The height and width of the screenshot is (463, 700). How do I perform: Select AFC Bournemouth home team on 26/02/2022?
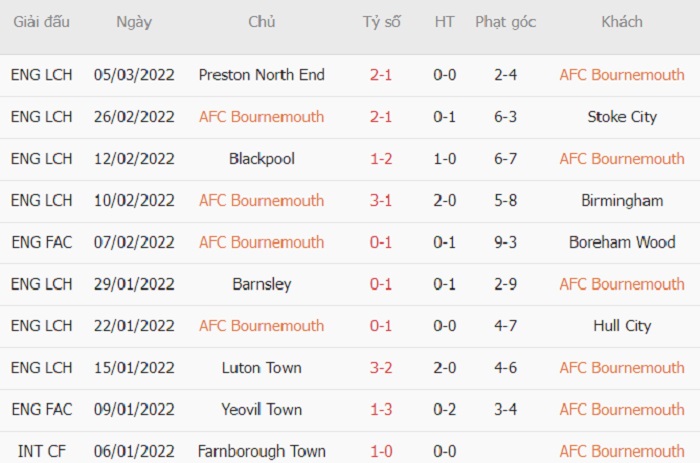262,117
